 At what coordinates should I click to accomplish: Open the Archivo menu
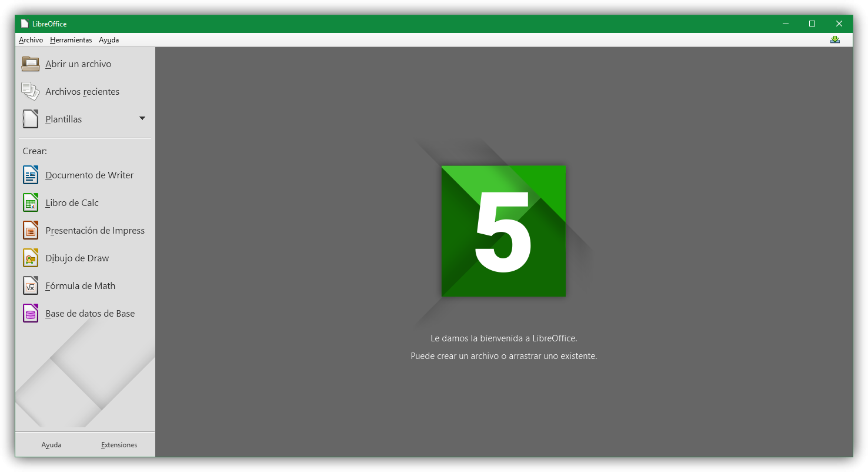[31, 40]
